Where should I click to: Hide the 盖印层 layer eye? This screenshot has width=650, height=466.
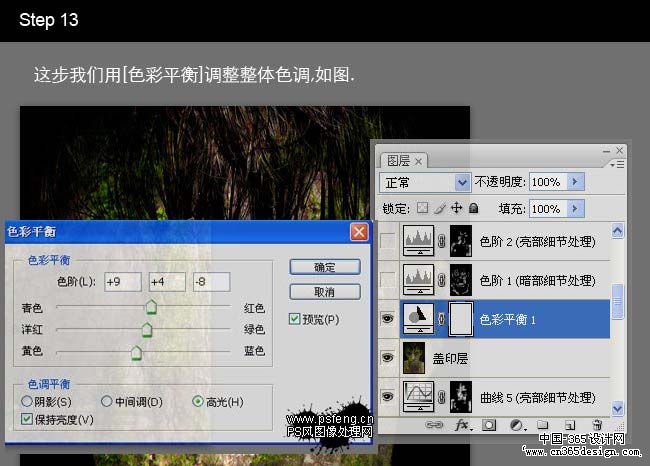(x=388, y=357)
